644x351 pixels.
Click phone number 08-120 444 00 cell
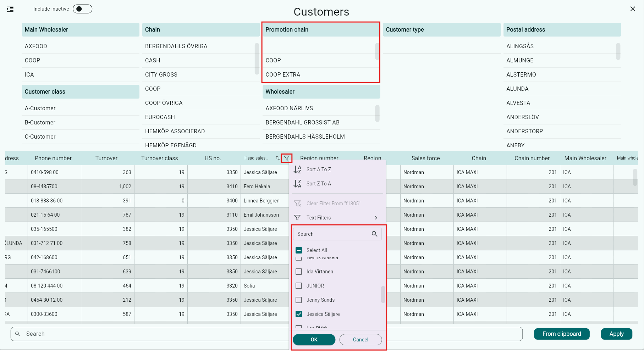[54, 286]
